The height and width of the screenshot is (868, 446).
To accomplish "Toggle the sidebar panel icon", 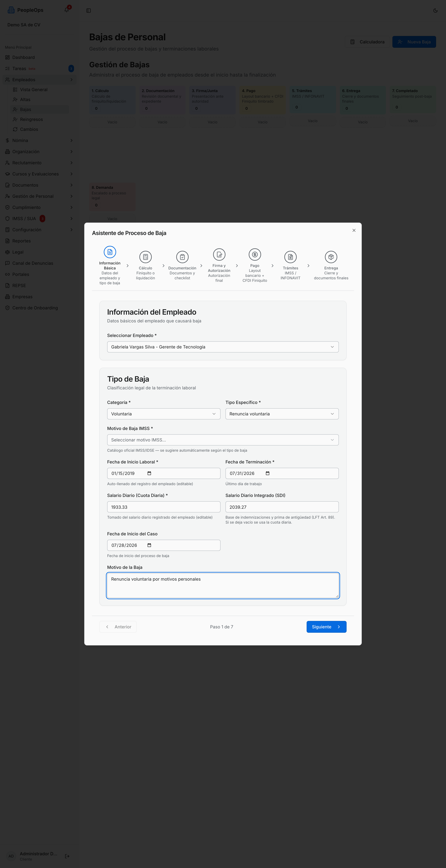I will pyautogui.click(x=89, y=10).
